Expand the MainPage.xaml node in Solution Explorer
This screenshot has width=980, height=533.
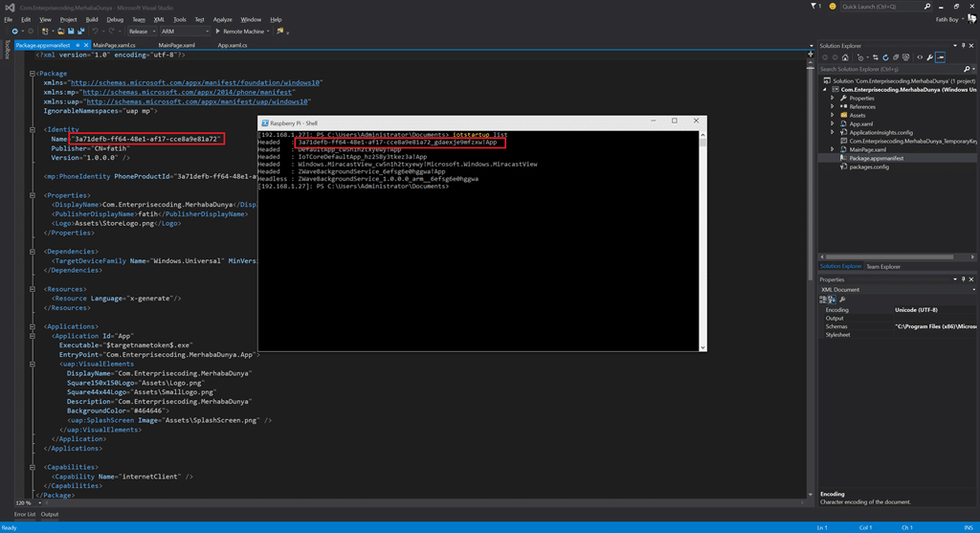833,149
